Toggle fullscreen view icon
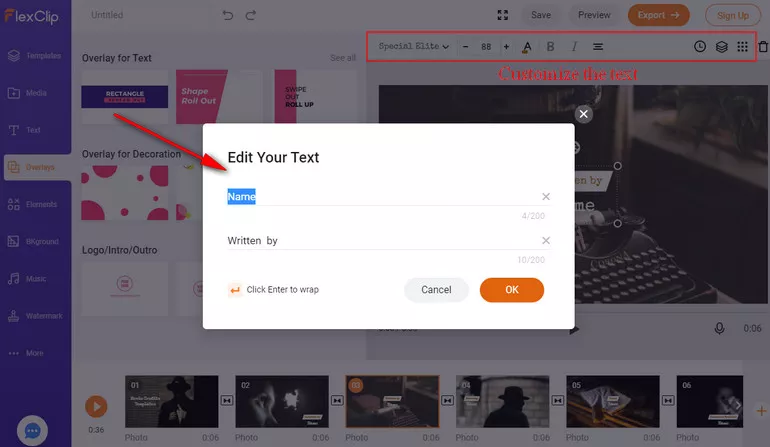 [502, 15]
